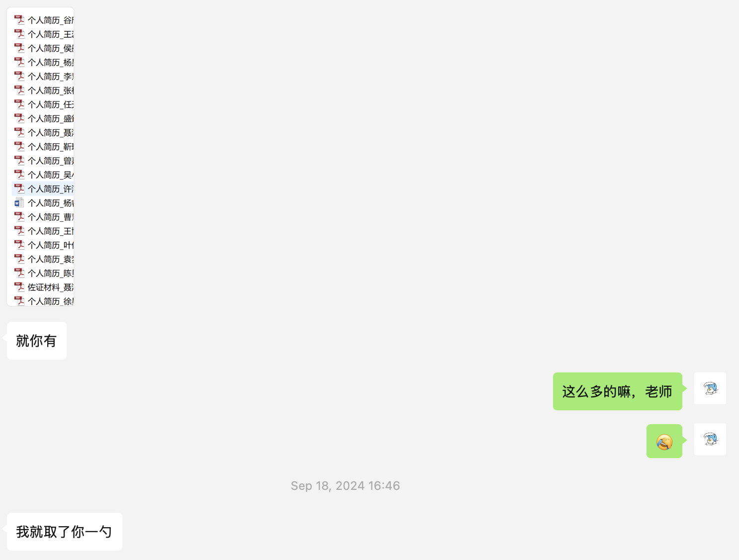Image resolution: width=739 pixels, height=560 pixels.
Task: Select the 就你有 message bubble
Action: pos(37,341)
